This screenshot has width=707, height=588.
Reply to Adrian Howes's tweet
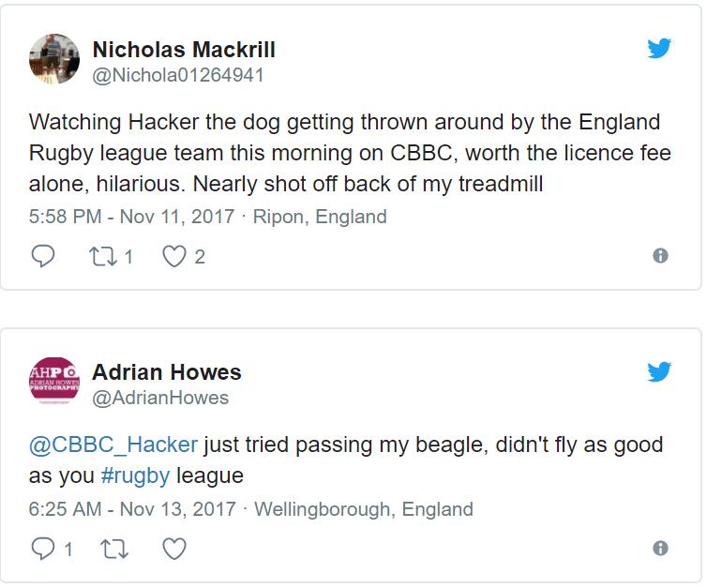[x=43, y=550]
